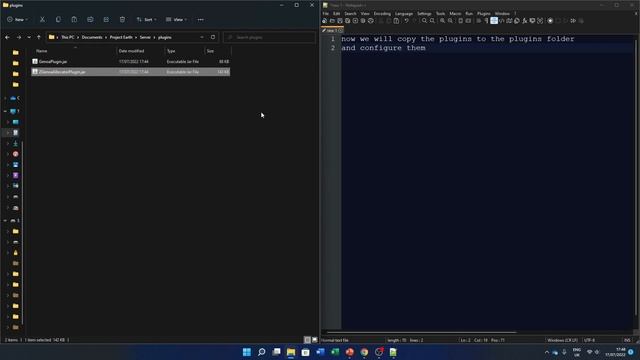The image size is (640, 360).
Task: Click Run macro multiple times icon
Action: (573, 20)
